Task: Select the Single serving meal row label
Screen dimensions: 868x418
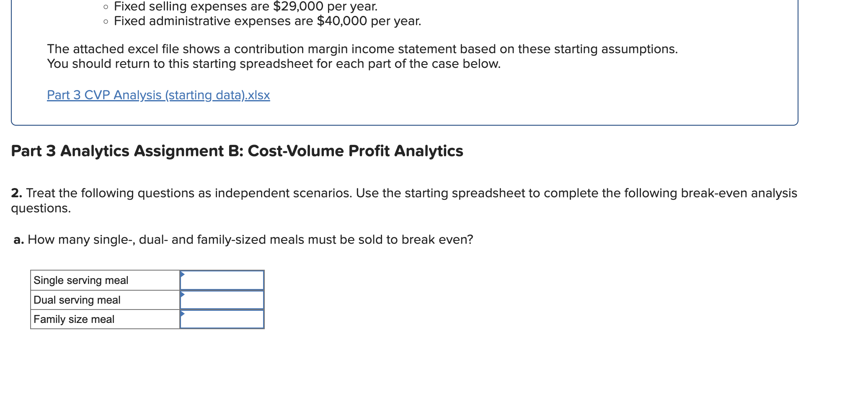Action: [81, 280]
